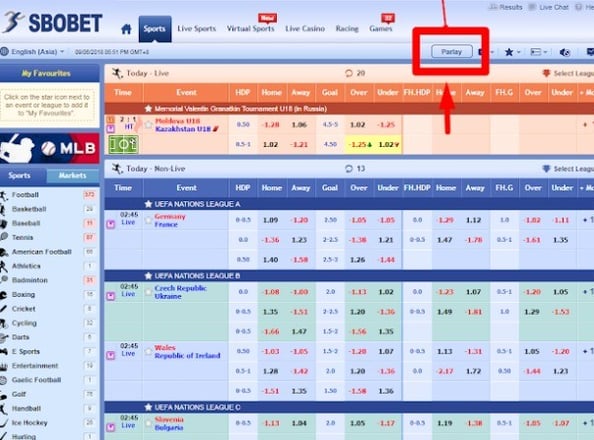The width and height of the screenshot is (594, 440).
Task: Select Handball in sports list
Action: point(26,409)
